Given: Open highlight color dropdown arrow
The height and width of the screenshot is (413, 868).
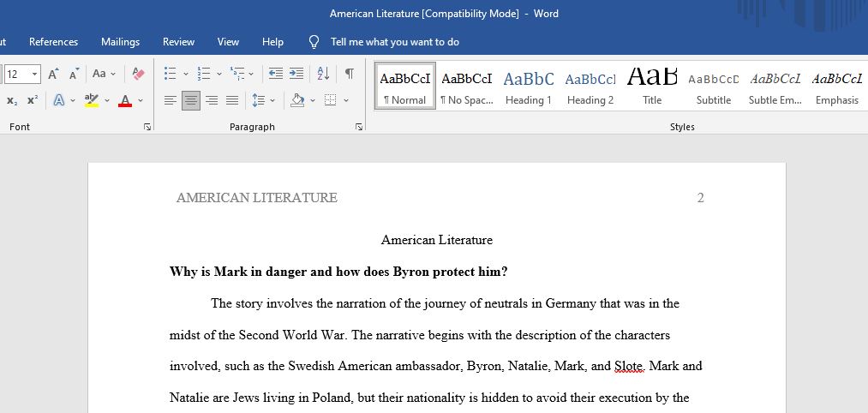Looking at the screenshot, I should coord(107,101).
